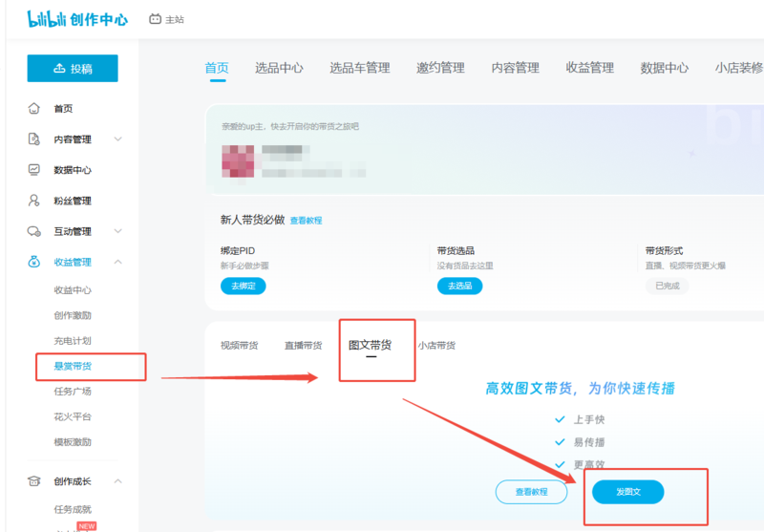The image size is (764, 532).
Task: Expand the 内容管理 sidebar chevron
Action: click(117, 138)
